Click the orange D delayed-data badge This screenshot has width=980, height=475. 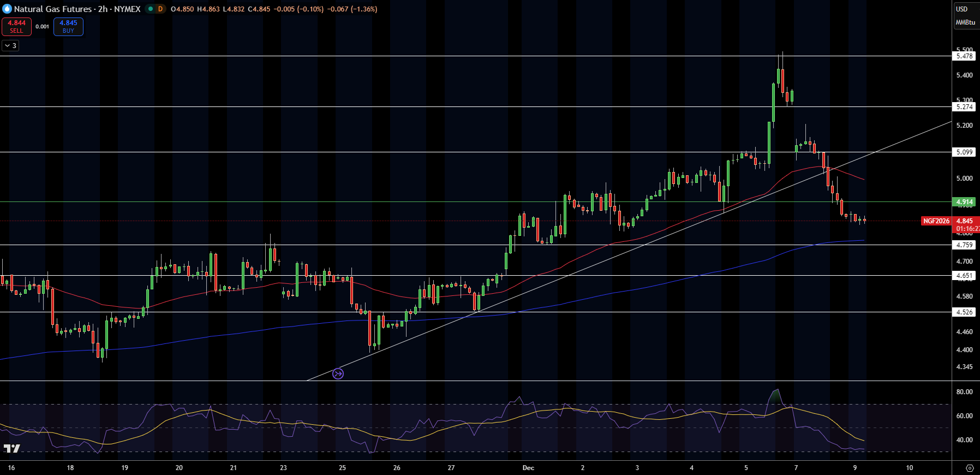[x=160, y=9]
